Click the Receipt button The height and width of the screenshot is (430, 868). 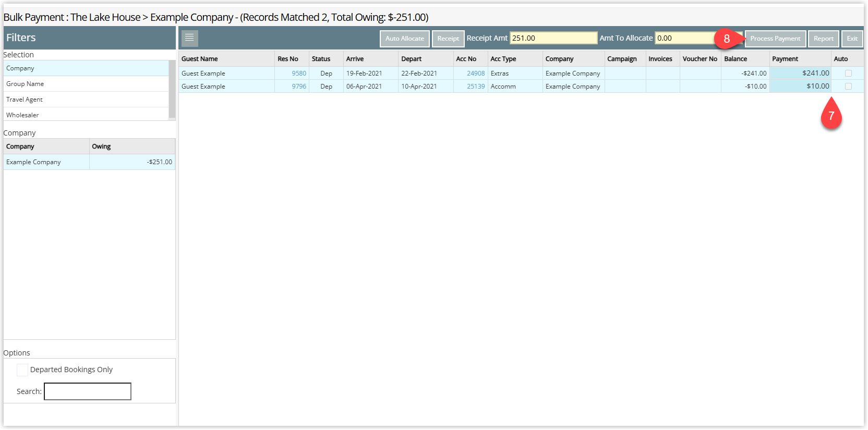coord(448,39)
